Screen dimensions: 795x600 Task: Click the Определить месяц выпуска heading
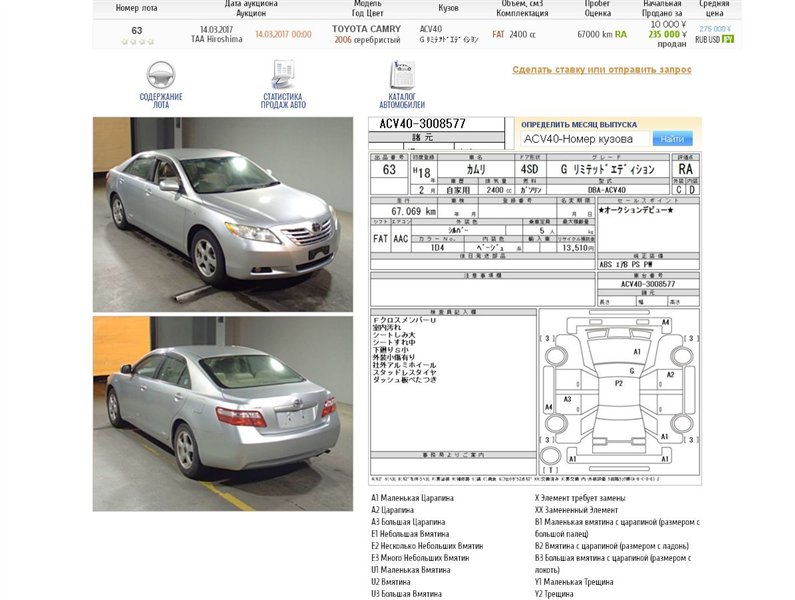579,124
